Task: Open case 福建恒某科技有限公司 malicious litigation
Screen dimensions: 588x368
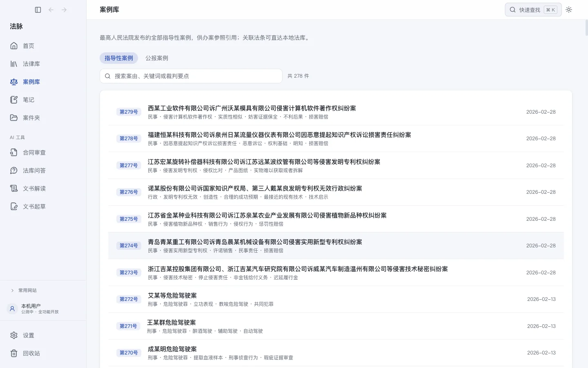Action: tap(336, 139)
